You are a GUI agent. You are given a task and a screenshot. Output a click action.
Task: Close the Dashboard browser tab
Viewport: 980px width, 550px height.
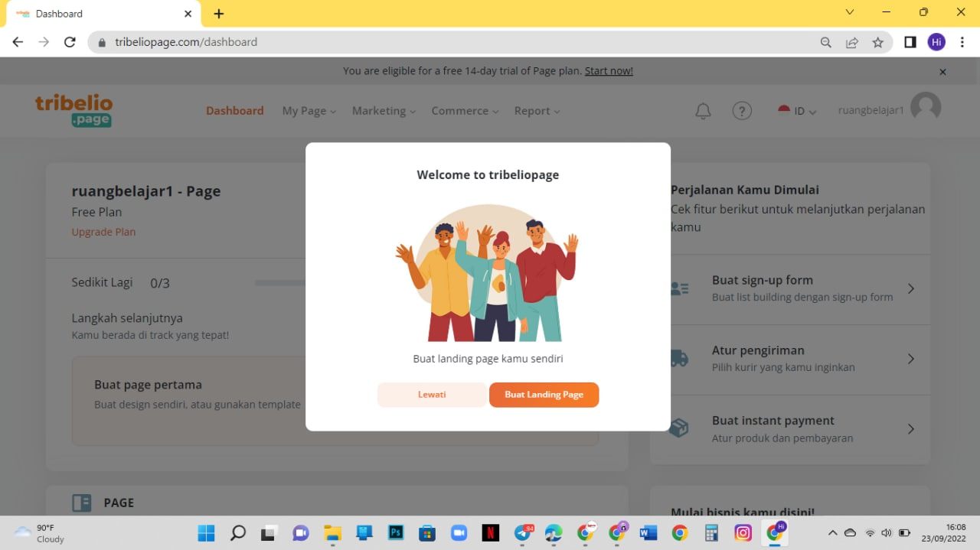(x=188, y=14)
